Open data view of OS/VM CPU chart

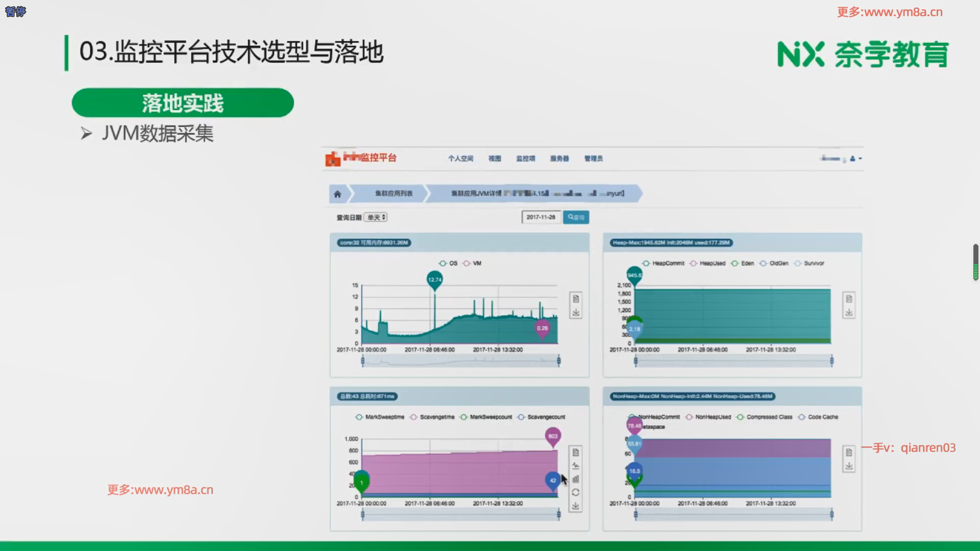(576, 299)
